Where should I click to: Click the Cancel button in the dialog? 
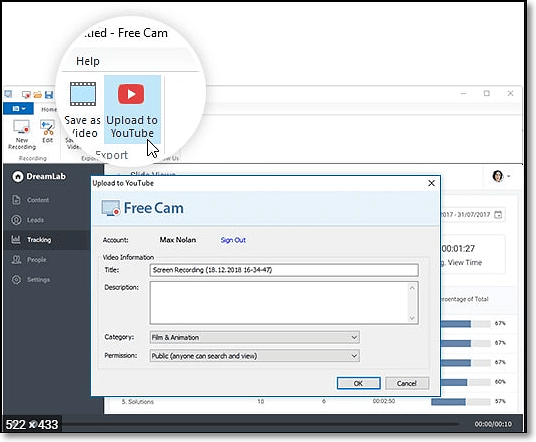[x=407, y=383]
